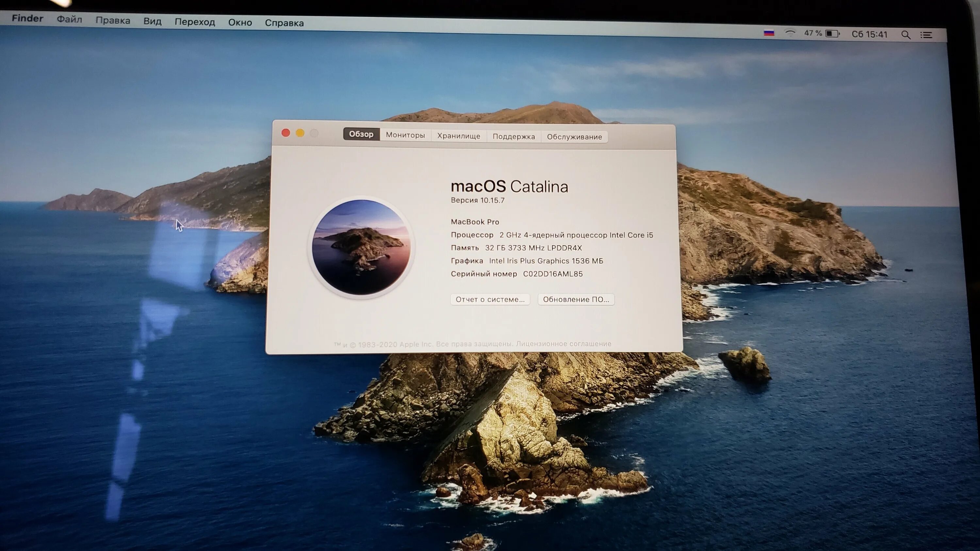
Task: Click the macOS Catalina heading
Action: point(509,186)
